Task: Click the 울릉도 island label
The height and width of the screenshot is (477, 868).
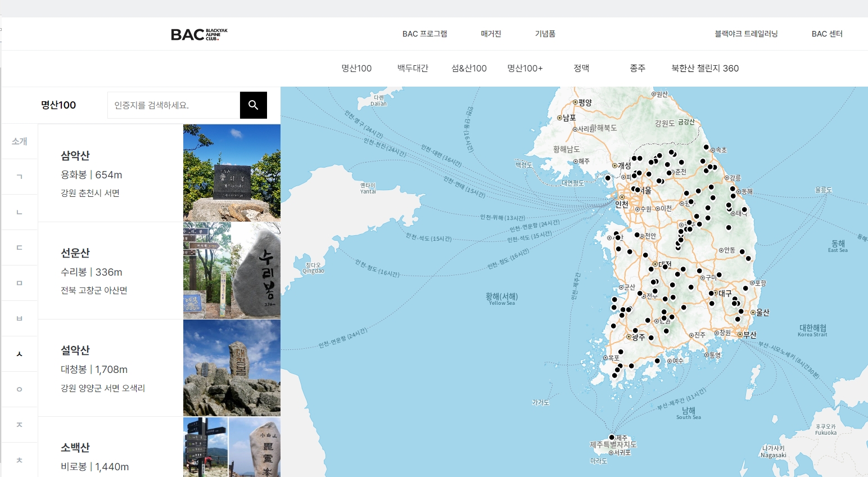Action: (x=824, y=190)
